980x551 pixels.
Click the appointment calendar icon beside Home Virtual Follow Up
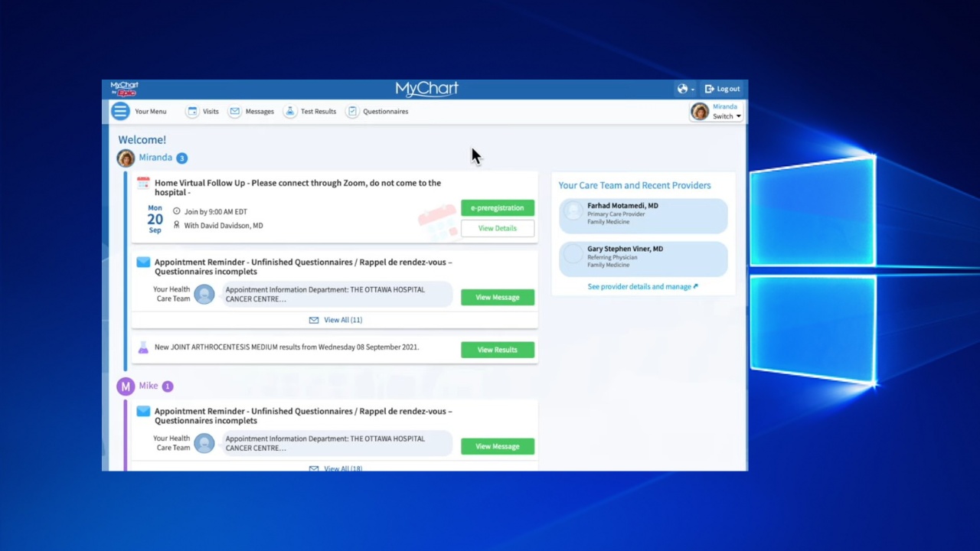point(143,183)
